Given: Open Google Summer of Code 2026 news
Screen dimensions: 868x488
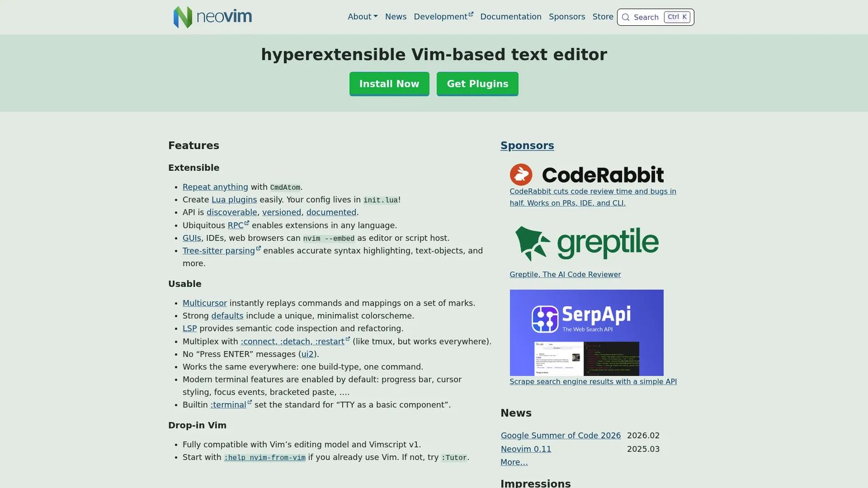Looking at the screenshot, I should (561, 436).
